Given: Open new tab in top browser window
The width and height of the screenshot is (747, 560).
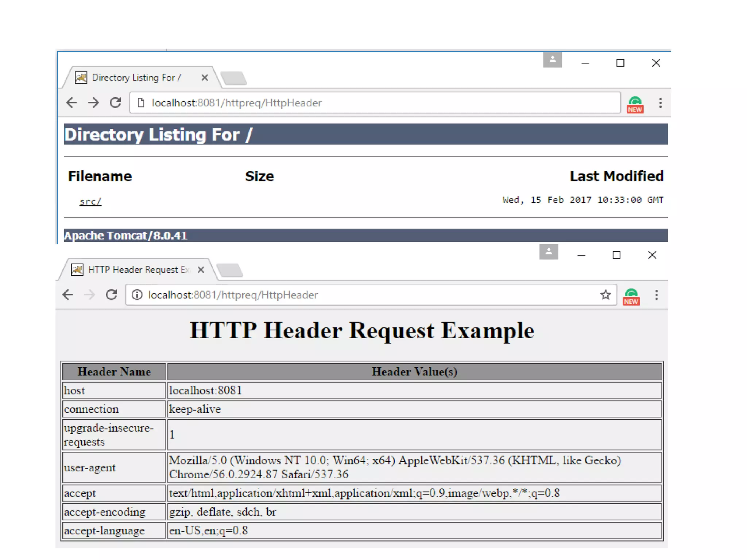Looking at the screenshot, I should pos(234,78).
